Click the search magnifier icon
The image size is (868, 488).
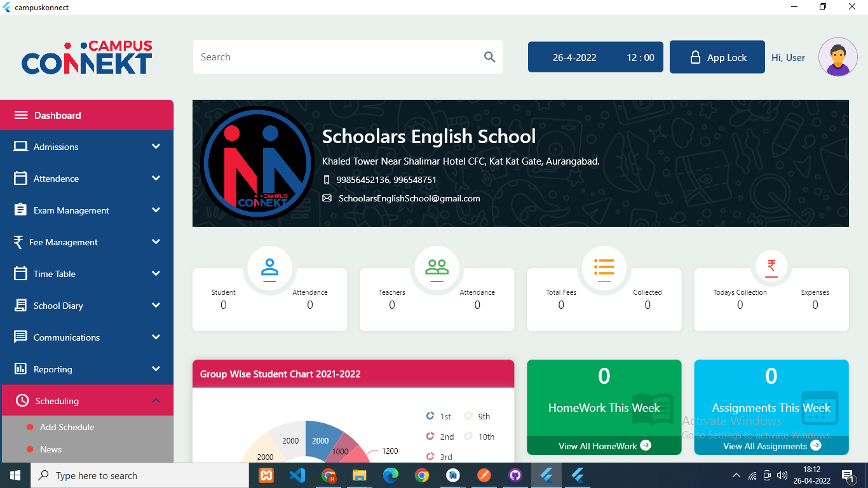tap(489, 57)
